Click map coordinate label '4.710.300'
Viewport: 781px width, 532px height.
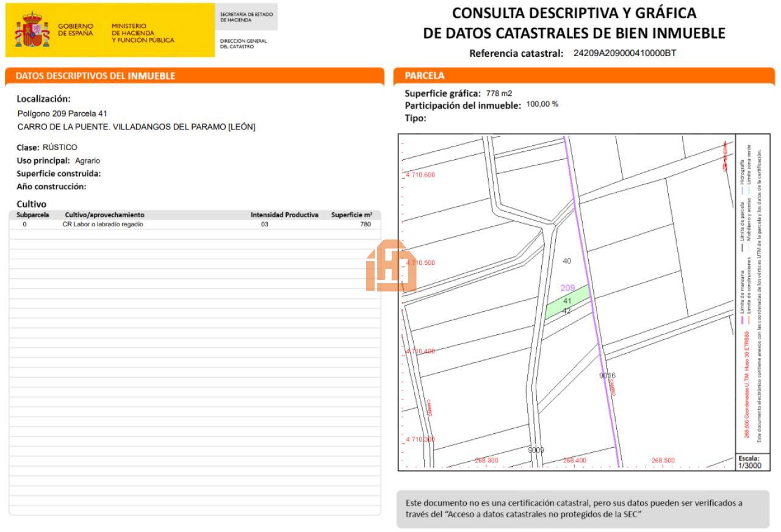point(420,439)
